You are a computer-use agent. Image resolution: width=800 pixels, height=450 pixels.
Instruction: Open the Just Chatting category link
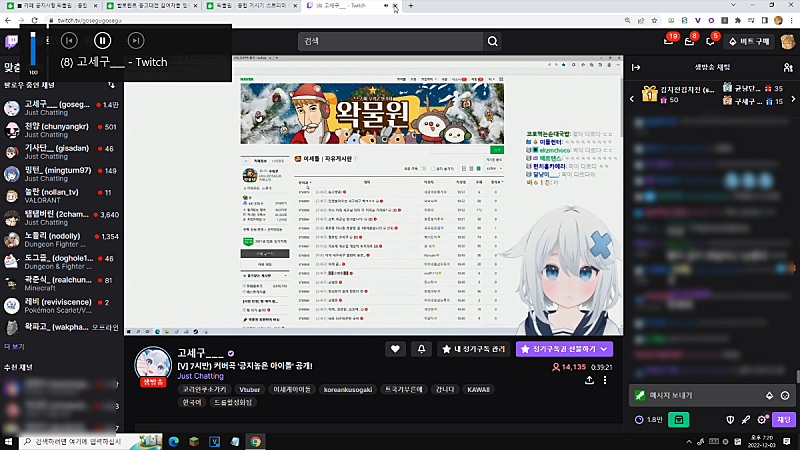pos(201,376)
